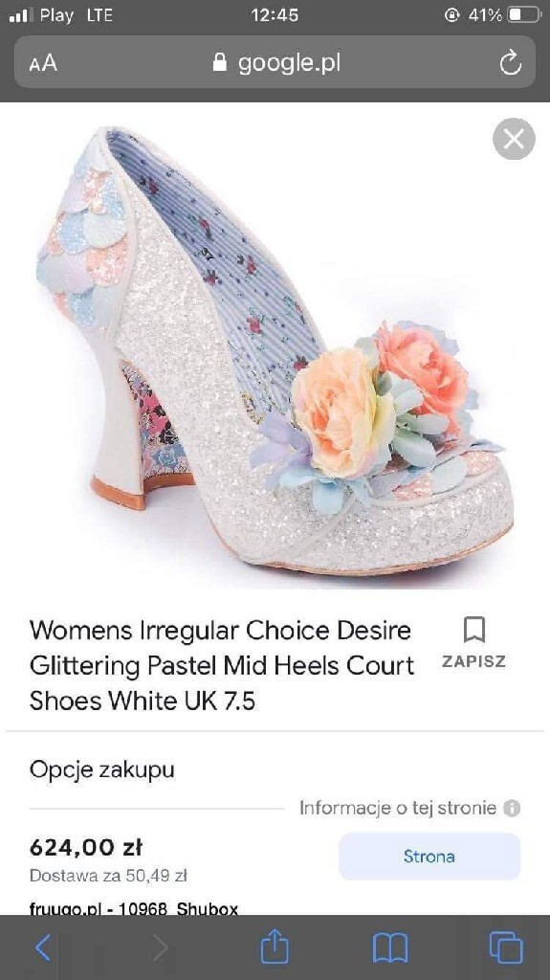
Task: Open Safari bookmarks book icon
Action: click(390, 948)
